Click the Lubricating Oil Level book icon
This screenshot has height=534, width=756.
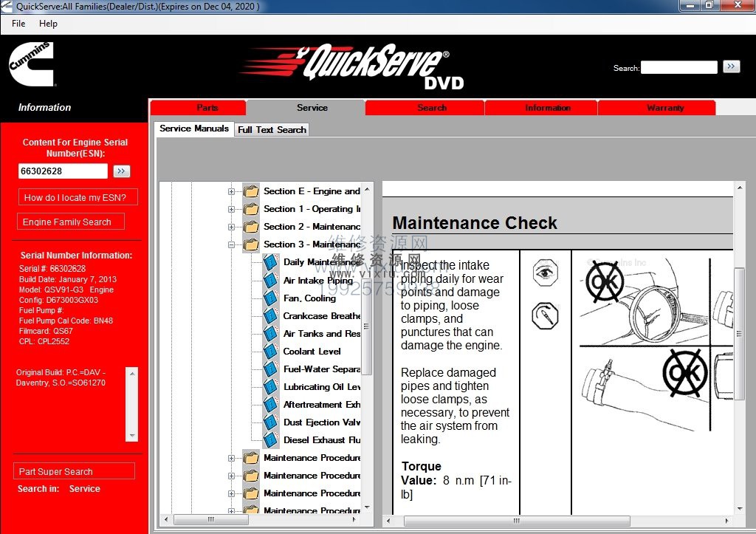(x=270, y=387)
